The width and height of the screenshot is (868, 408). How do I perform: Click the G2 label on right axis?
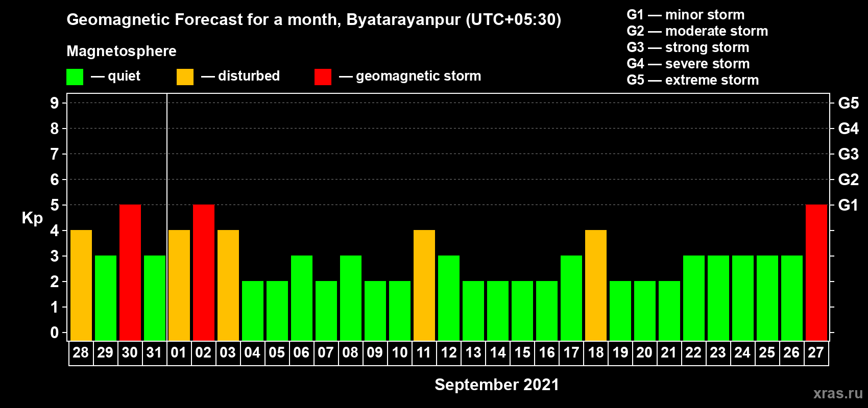point(849,180)
